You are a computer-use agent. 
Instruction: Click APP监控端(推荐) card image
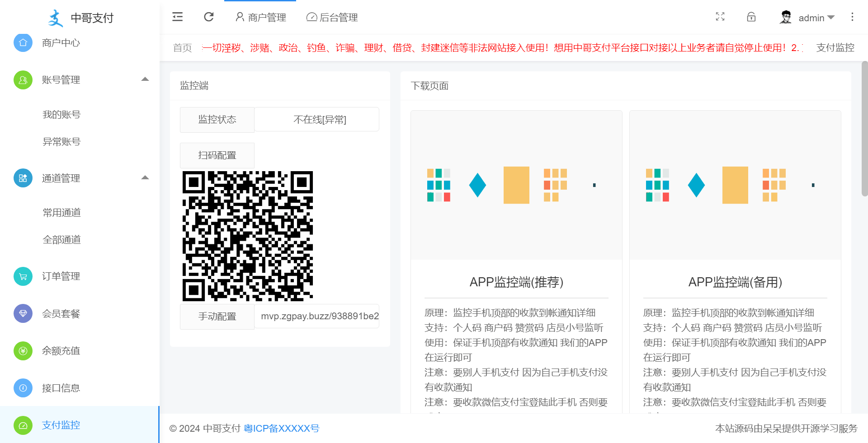coord(516,185)
